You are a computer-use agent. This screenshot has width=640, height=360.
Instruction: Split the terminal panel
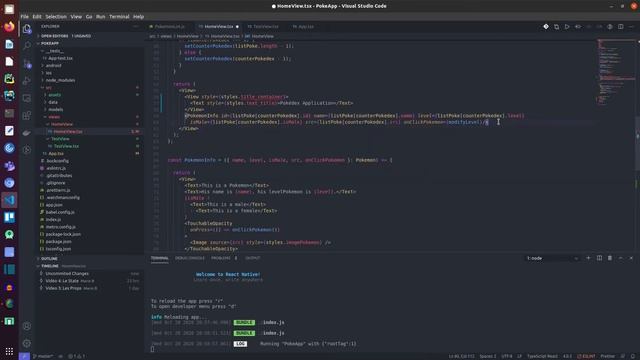coord(599,258)
